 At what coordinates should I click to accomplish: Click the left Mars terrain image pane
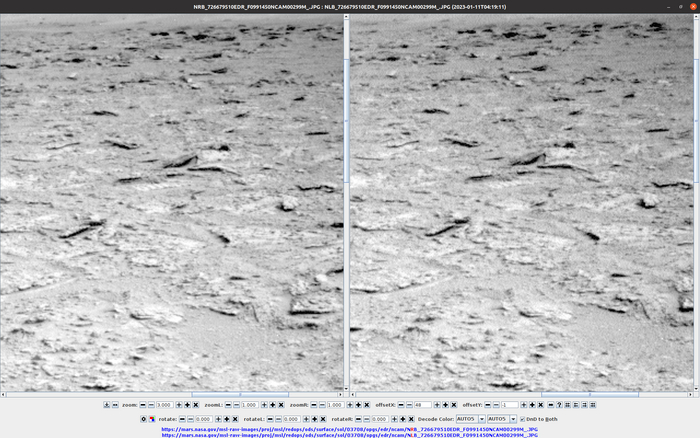[x=172, y=203]
